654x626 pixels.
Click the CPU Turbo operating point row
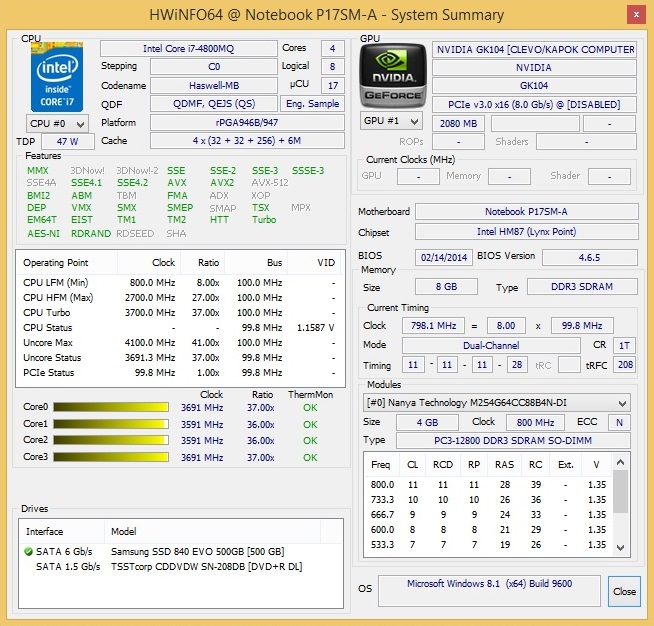pyautogui.click(x=180, y=313)
